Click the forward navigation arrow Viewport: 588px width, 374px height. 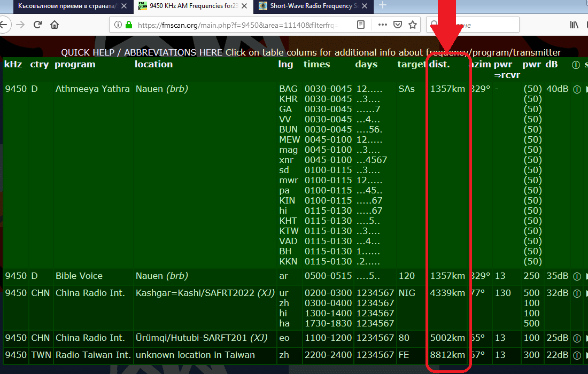[x=20, y=25]
